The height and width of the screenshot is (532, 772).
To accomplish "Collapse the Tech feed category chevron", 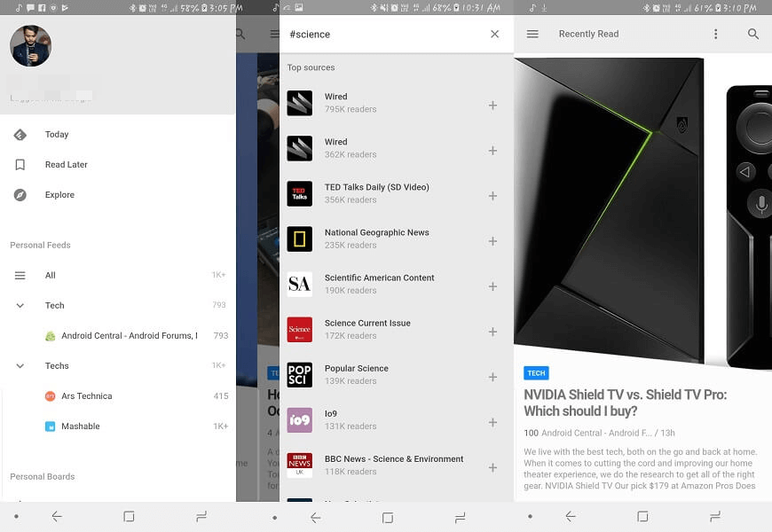I will (x=20, y=305).
